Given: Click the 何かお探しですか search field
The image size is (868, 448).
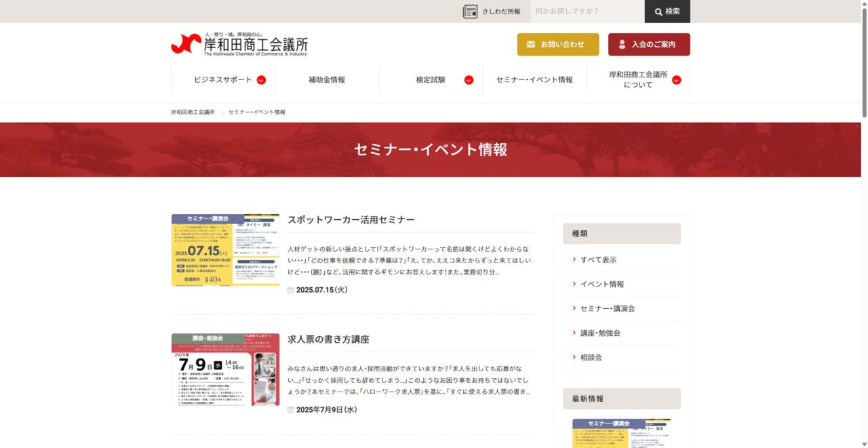Looking at the screenshot, I should pyautogui.click(x=587, y=12).
